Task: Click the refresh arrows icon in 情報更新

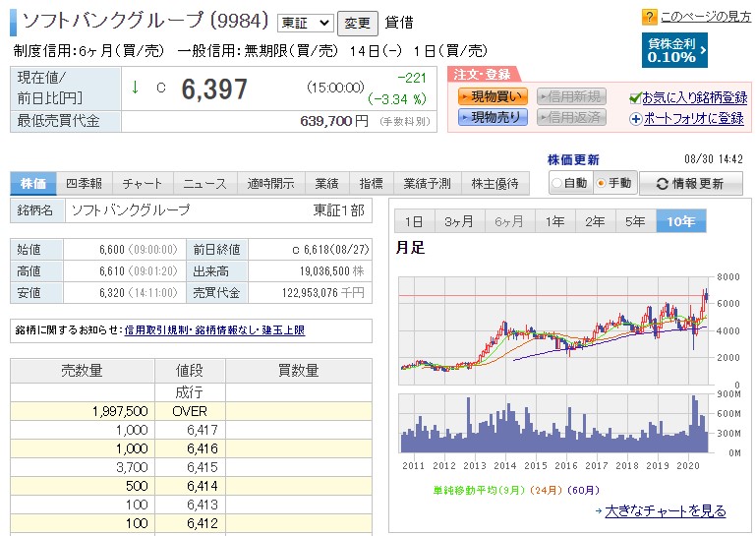Action: 663,184
